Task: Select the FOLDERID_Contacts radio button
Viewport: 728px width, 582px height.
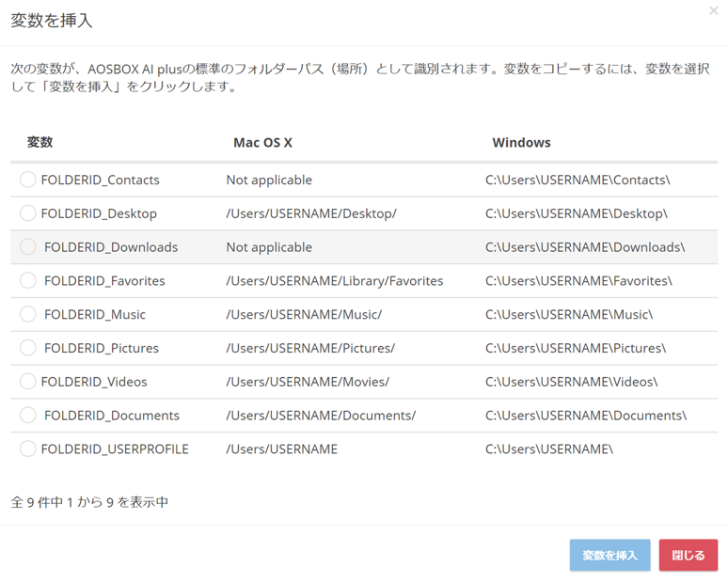Action: (x=28, y=180)
